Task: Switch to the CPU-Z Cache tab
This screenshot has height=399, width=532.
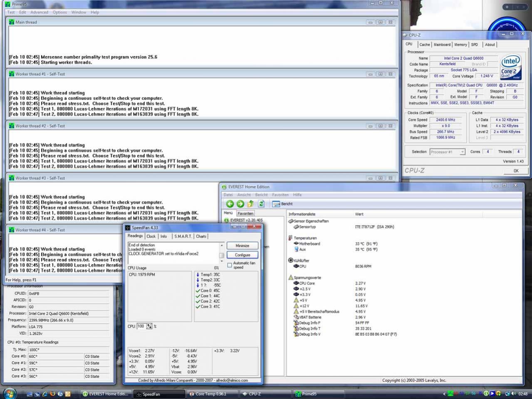Action: 424,45
